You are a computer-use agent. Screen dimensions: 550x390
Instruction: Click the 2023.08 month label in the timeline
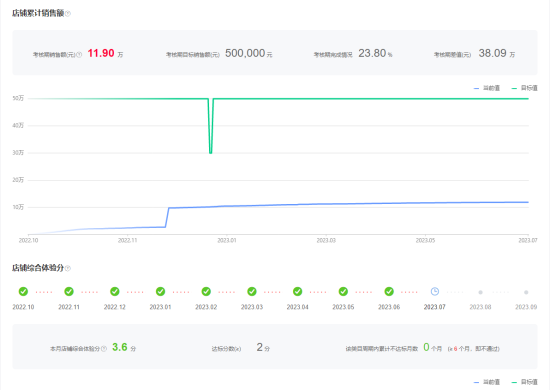(x=481, y=307)
